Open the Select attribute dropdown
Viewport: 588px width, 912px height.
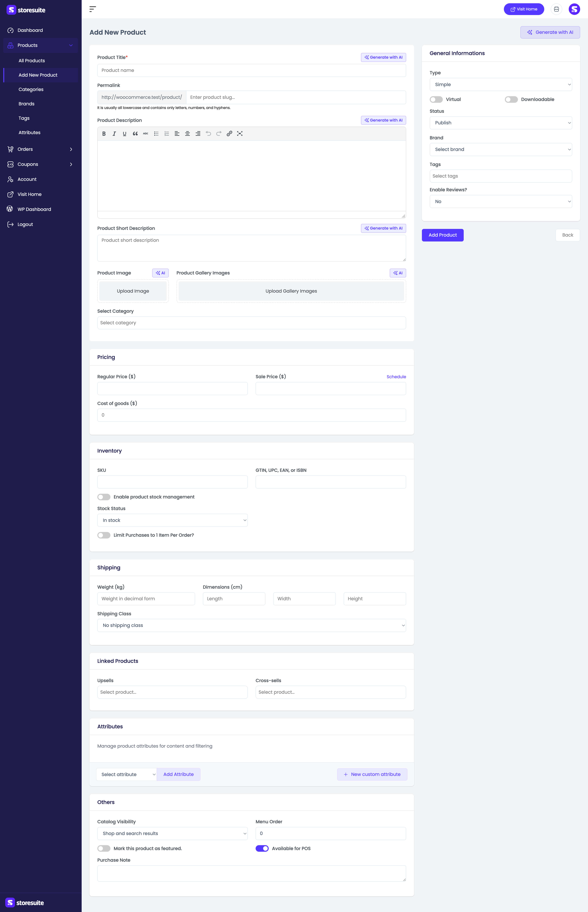(x=127, y=774)
